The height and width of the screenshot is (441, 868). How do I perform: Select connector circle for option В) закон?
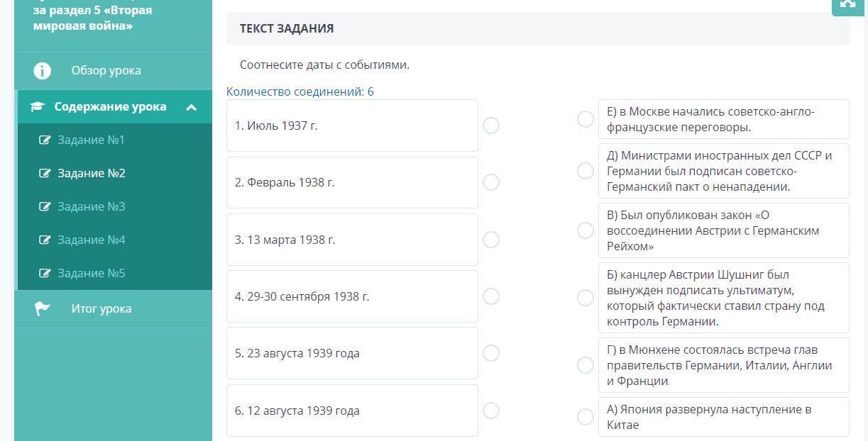586,230
